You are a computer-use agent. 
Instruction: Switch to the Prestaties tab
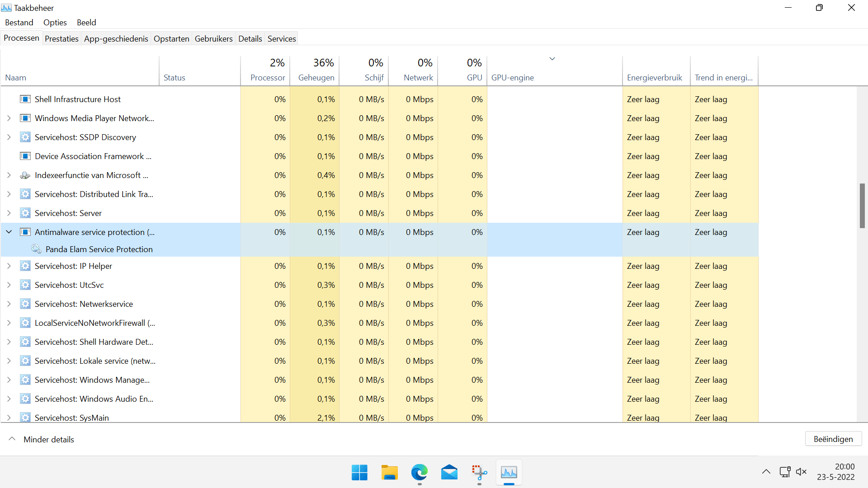click(x=61, y=38)
